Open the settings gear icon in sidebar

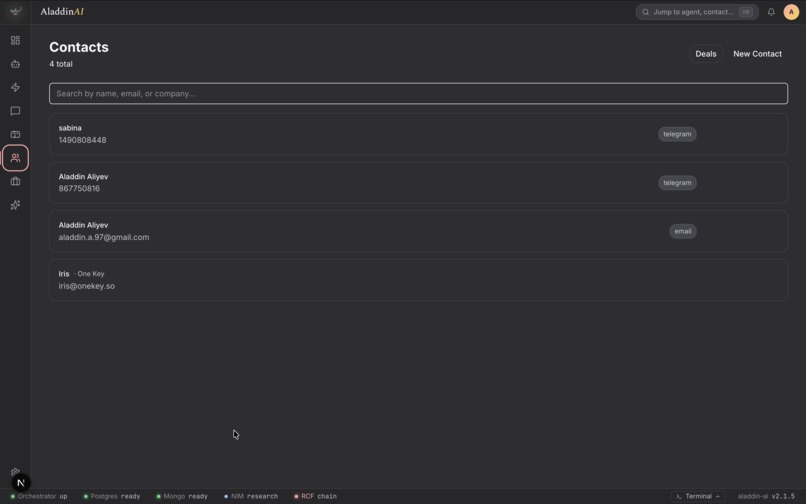pos(15,472)
